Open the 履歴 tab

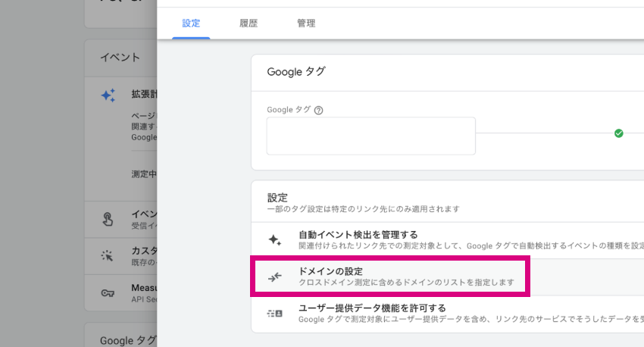click(x=249, y=23)
